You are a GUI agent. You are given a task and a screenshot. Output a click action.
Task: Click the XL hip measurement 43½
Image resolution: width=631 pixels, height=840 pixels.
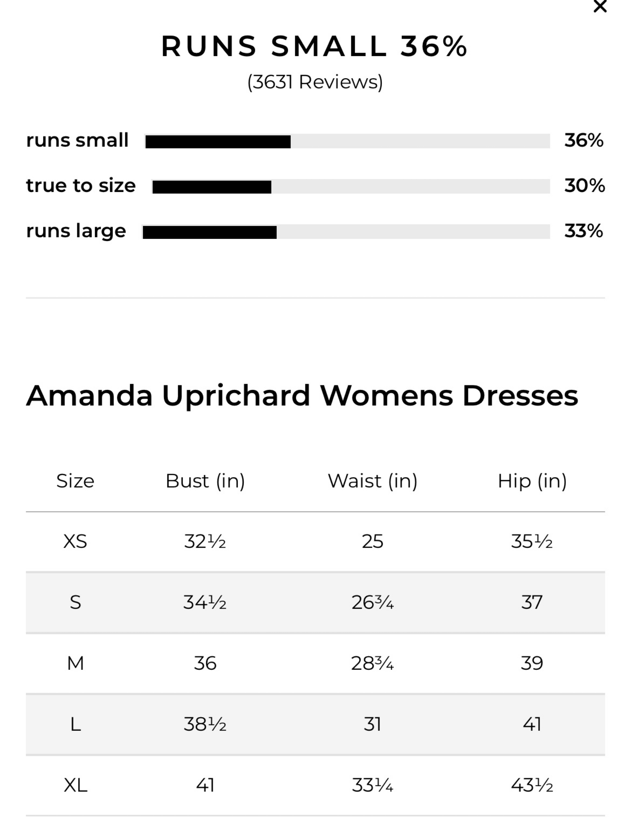tap(532, 785)
